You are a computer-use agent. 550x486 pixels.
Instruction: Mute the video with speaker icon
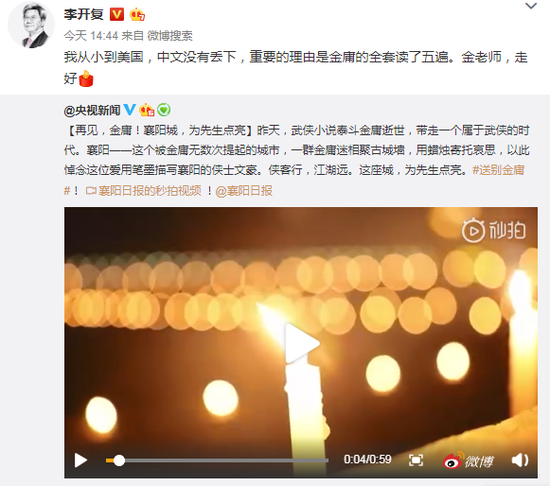[x=520, y=460]
